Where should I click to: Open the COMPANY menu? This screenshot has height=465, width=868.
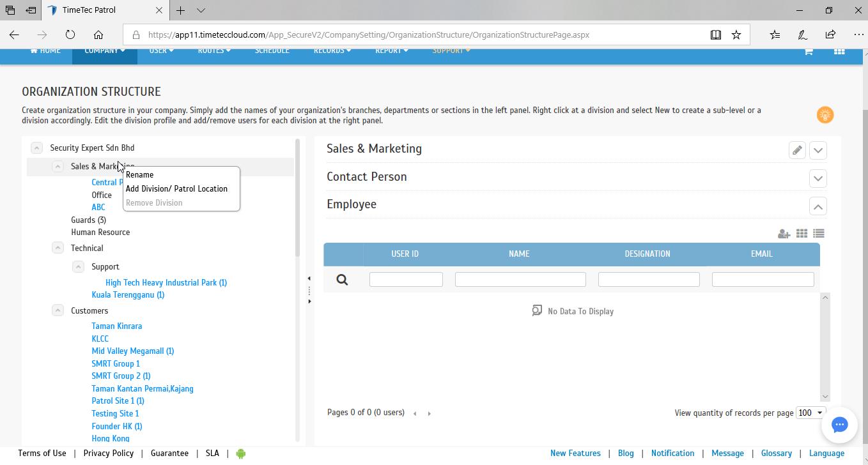(105, 51)
